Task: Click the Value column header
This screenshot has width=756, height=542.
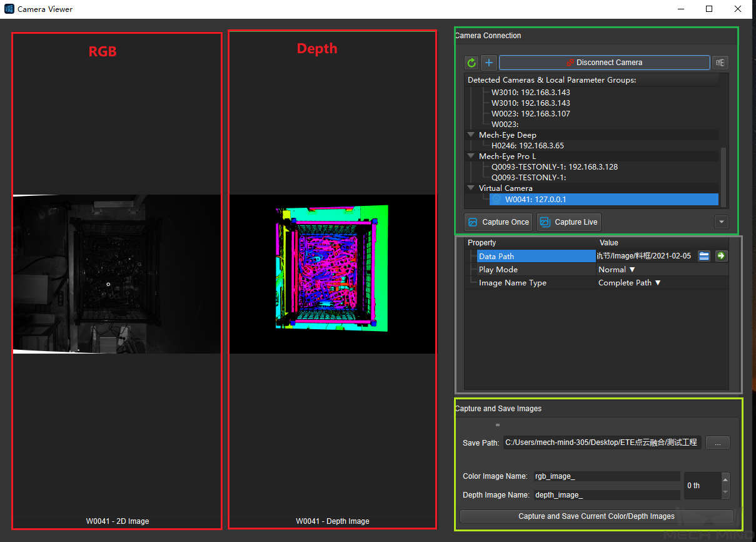Action: 608,243
